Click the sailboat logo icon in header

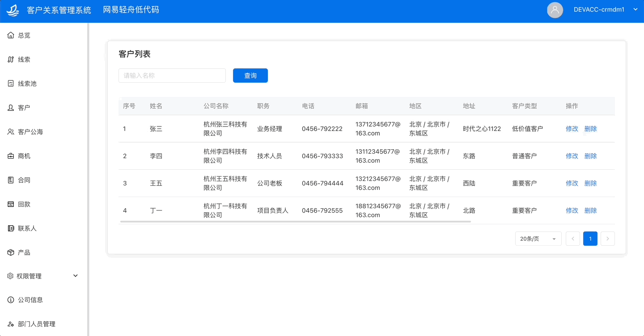click(x=13, y=10)
